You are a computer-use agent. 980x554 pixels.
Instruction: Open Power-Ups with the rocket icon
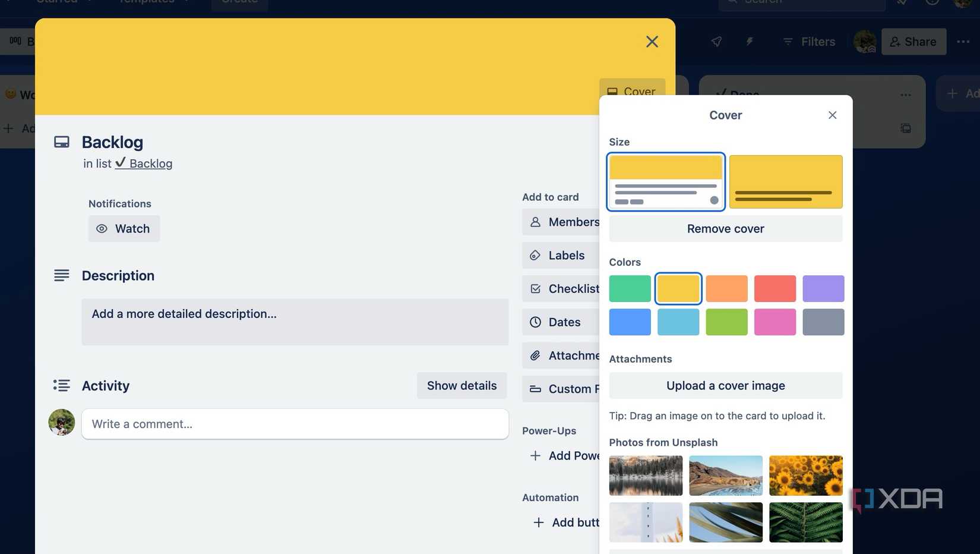point(715,41)
